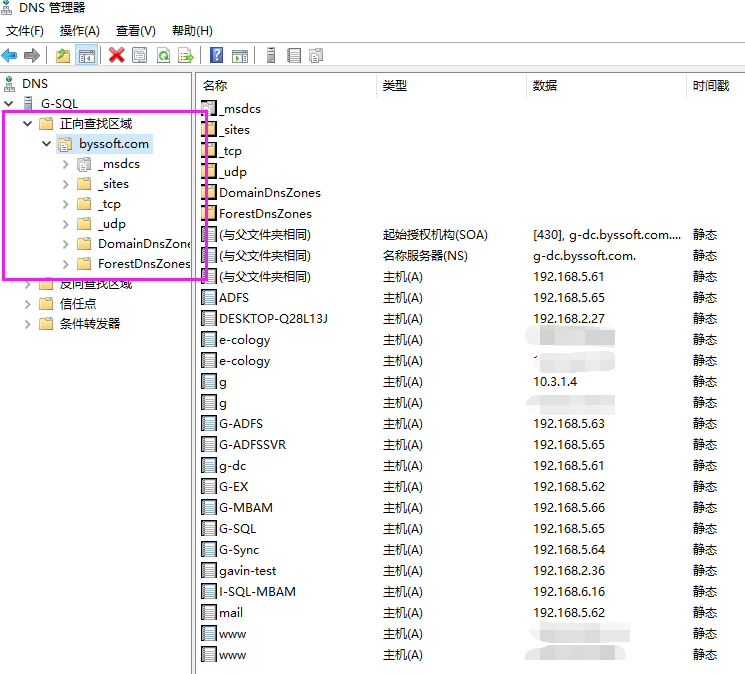Click record icon beside G-Sync entry

(x=209, y=550)
